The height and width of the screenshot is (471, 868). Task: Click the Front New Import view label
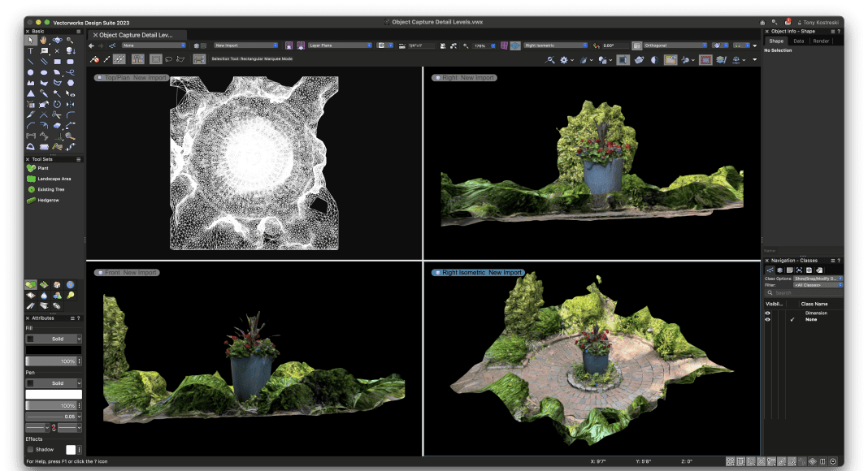[x=126, y=273]
